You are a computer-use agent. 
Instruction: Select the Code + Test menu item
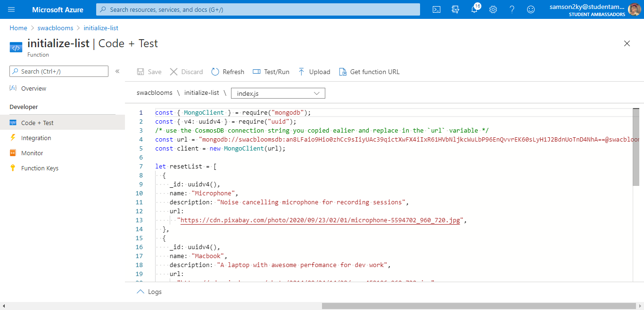pyautogui.click(x=37, y=123)
